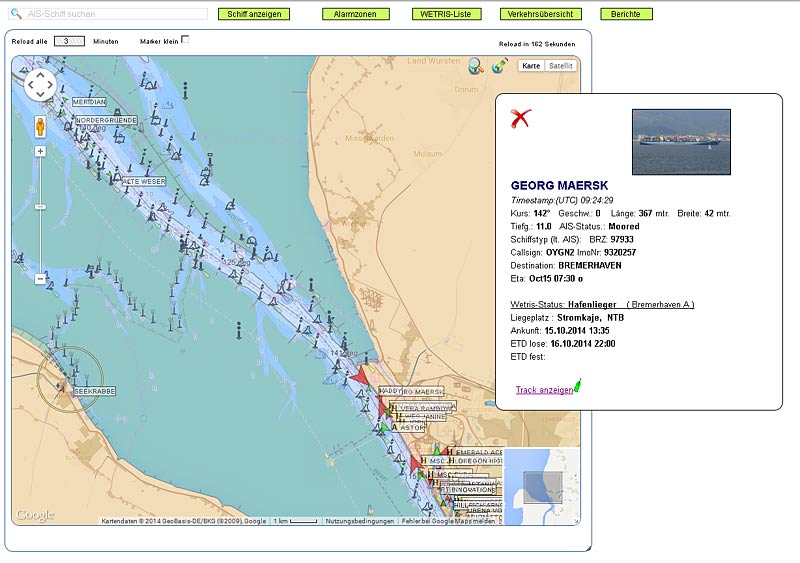Zoom out with the minus button
800x563 pixels.
coord(40,279)
